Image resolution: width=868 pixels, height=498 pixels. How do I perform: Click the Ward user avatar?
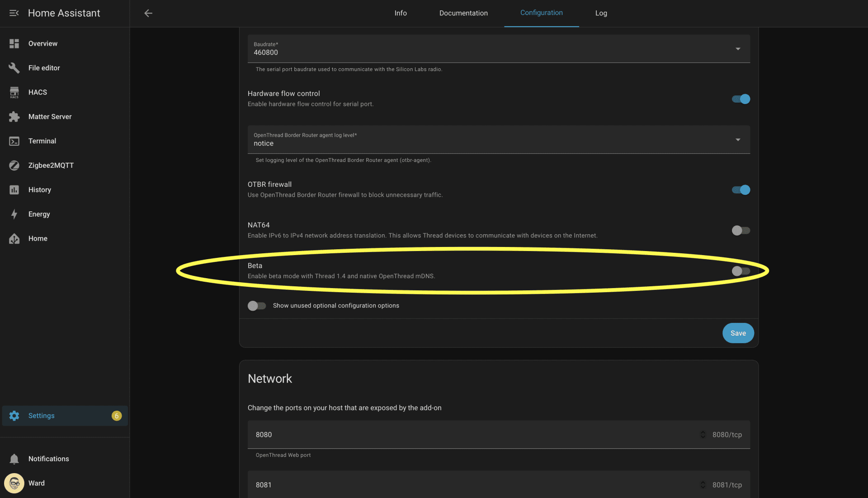coord(14,483)
